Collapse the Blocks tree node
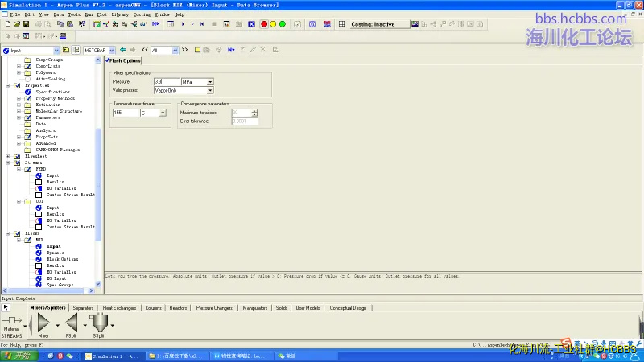This screenshot has width=644, height=362. tap(8, 233)
